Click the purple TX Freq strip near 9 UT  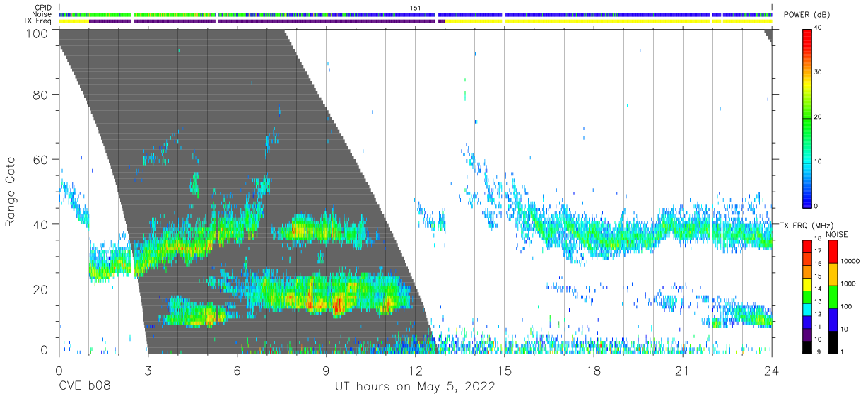(x=327, y=21)
